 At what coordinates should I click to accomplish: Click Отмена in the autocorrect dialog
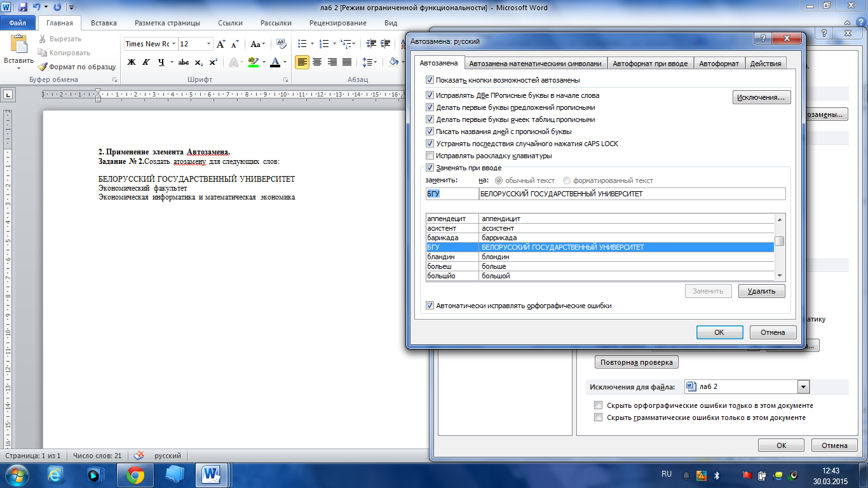[773, 332]
